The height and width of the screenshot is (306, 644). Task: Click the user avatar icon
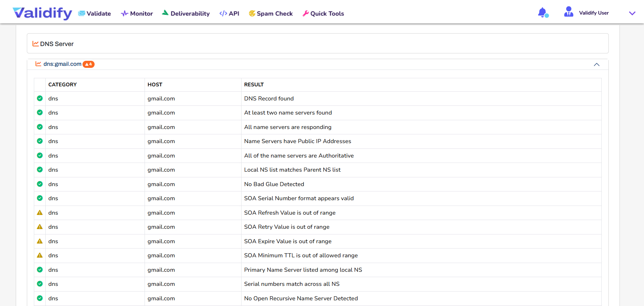[x=569, y=12]
